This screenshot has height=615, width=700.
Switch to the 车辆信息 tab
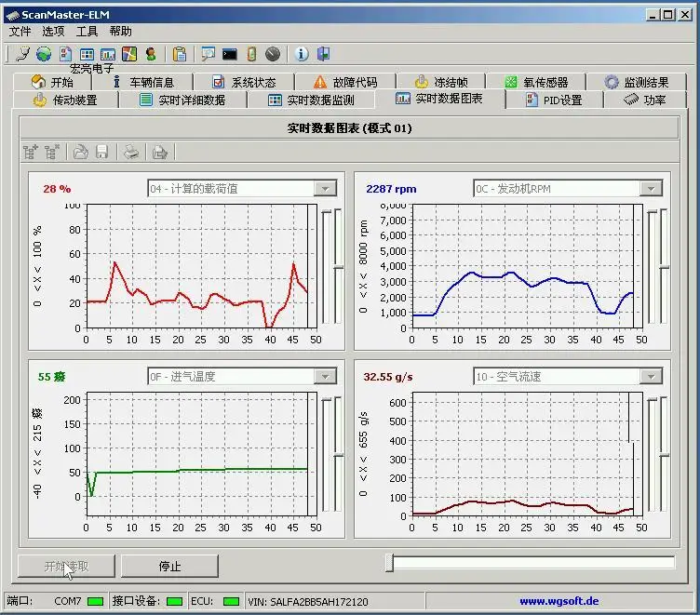pos(142,82)
